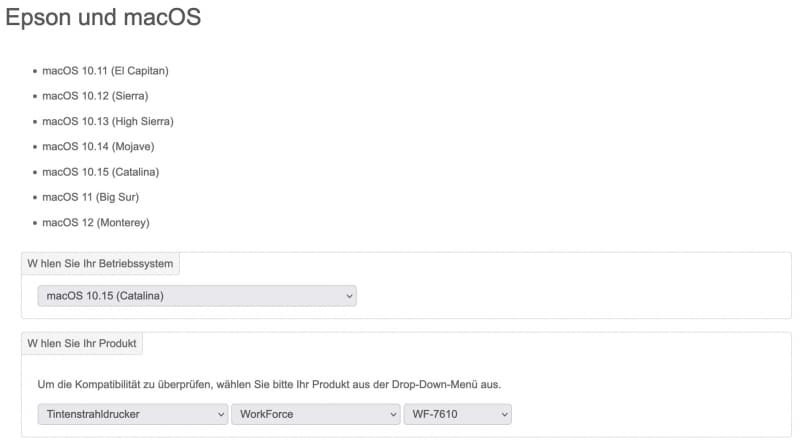Select the macOS 10.13 (High Sierra) list item
Screen dimensions: 800x440
[108, 121]
